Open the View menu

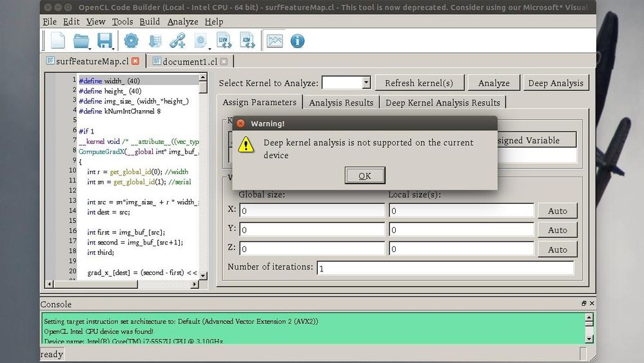point(95,21)
